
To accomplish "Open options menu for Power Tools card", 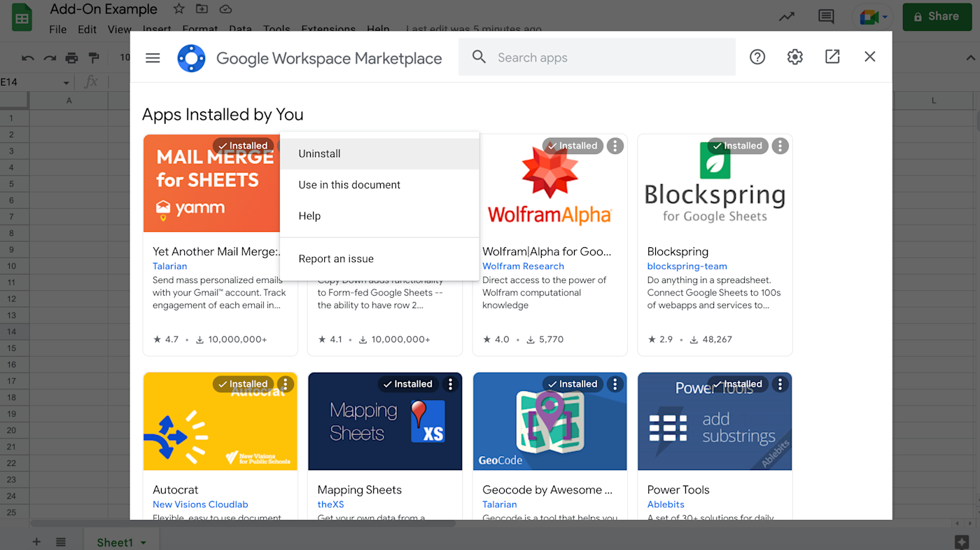I will (780, 384).
